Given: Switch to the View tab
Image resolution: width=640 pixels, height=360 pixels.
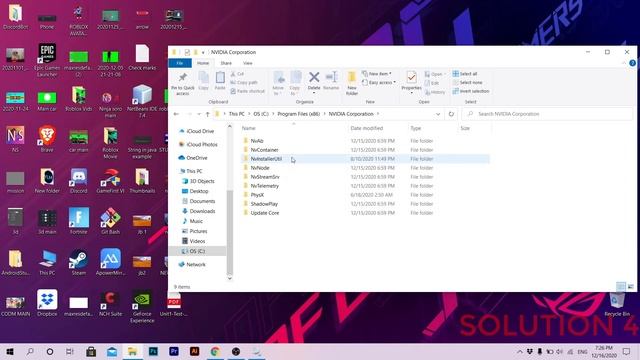Looking at the screenshot, I should 247,63.
